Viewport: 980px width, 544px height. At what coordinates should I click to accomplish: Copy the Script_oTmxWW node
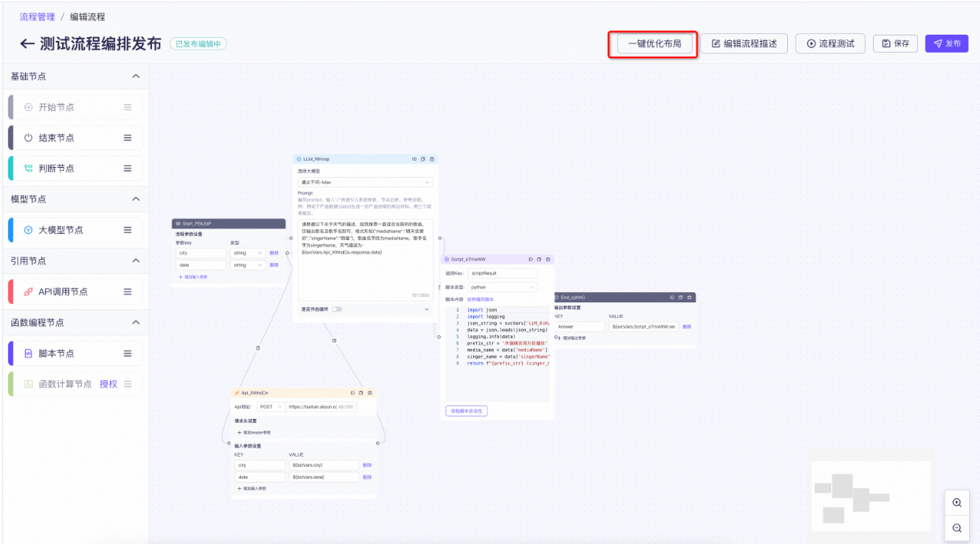(x=539, y=259)
